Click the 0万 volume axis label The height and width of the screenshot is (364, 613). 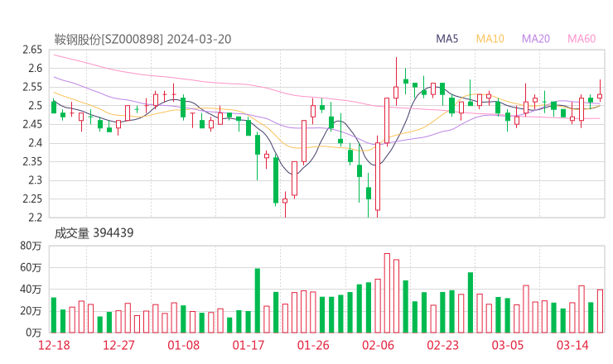[x=34, y=333]
